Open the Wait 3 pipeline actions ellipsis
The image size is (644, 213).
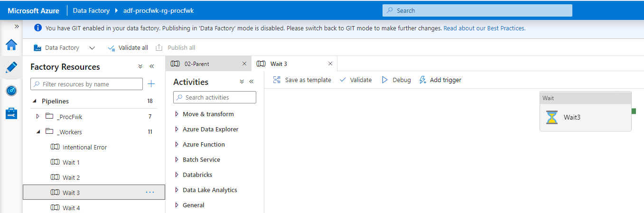tap(150, 193)
